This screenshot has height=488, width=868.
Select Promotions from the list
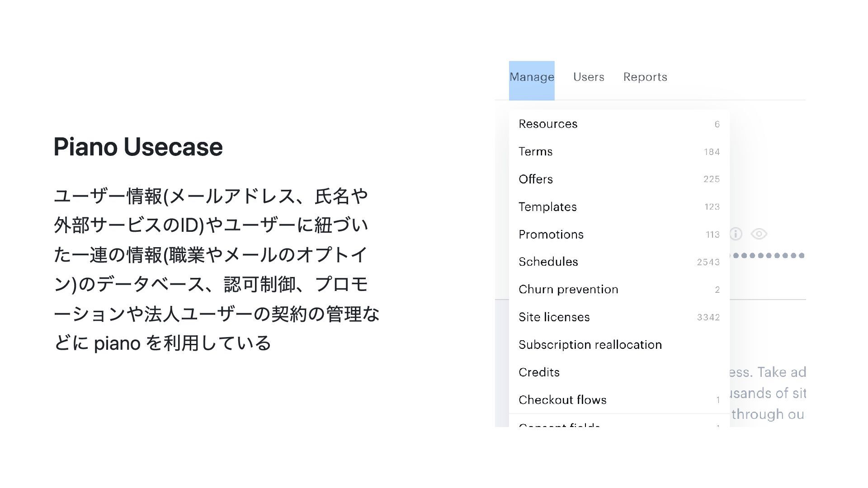pyautogui.click(x=551, y=235)
